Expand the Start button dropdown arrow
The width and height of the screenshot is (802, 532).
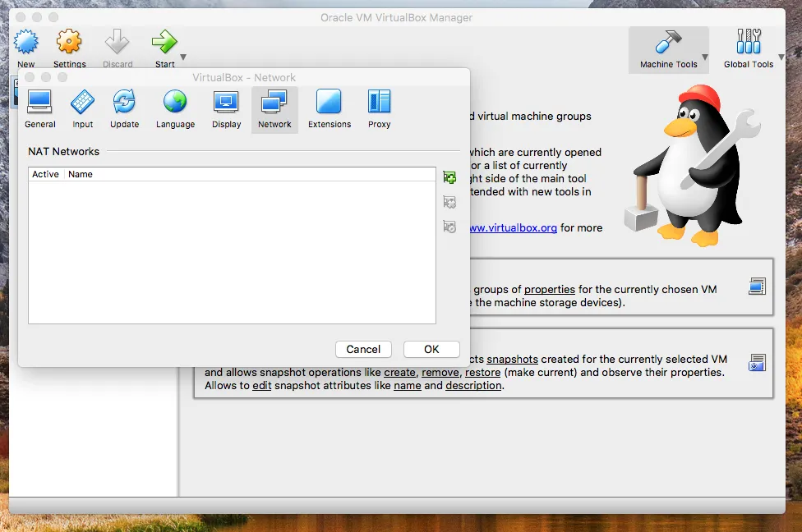(183, 57)
